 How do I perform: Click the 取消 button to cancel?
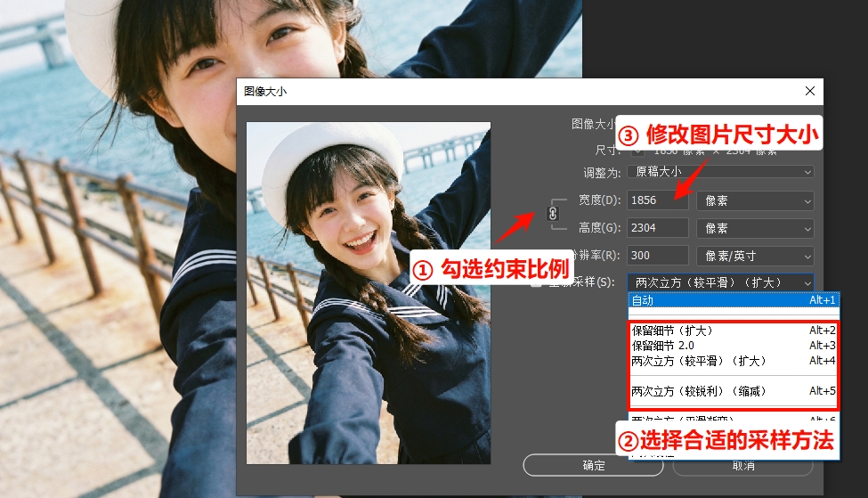(742, 467)
